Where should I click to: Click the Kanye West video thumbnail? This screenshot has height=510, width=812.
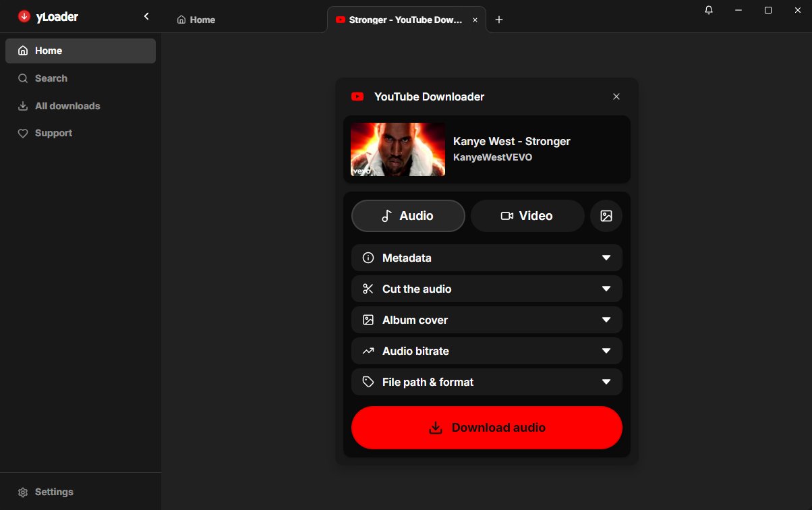pyautogui.click(x=397, y=149)
